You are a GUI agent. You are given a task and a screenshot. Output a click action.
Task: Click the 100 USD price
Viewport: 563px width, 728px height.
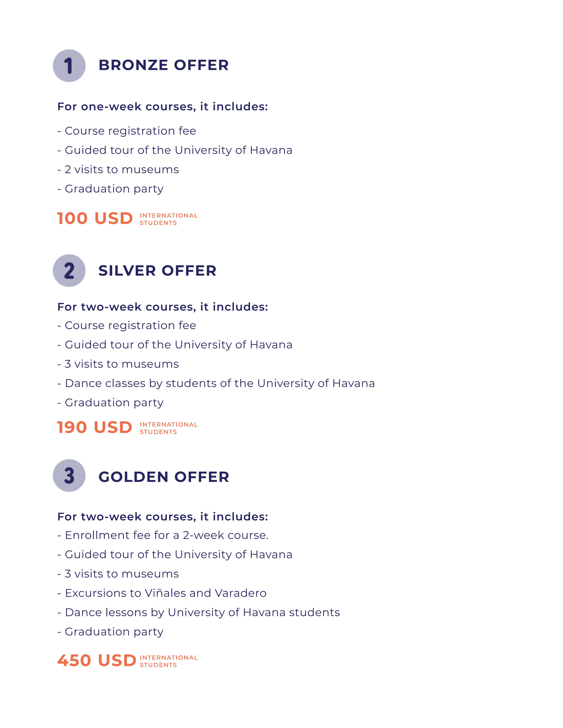coord(95,219)
